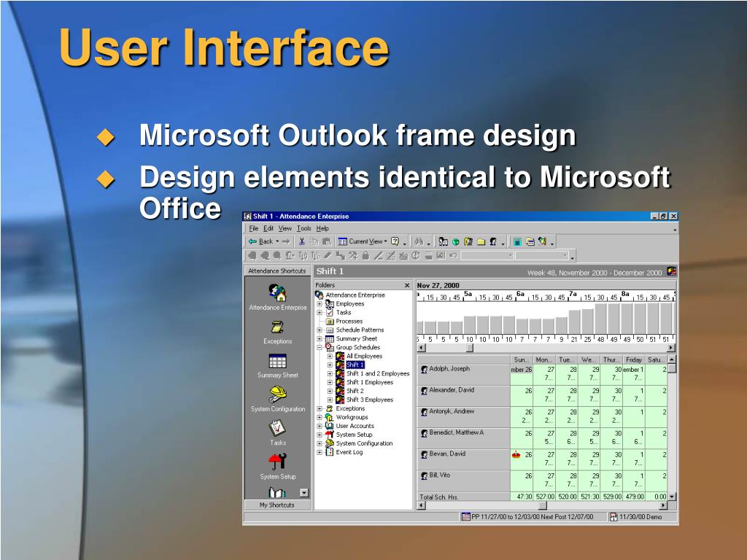Image resolution: width=747 pixels, height=560 pixels.
Task: Click the Attendance Shortcuts group header
Action: [x=277, y=271]
